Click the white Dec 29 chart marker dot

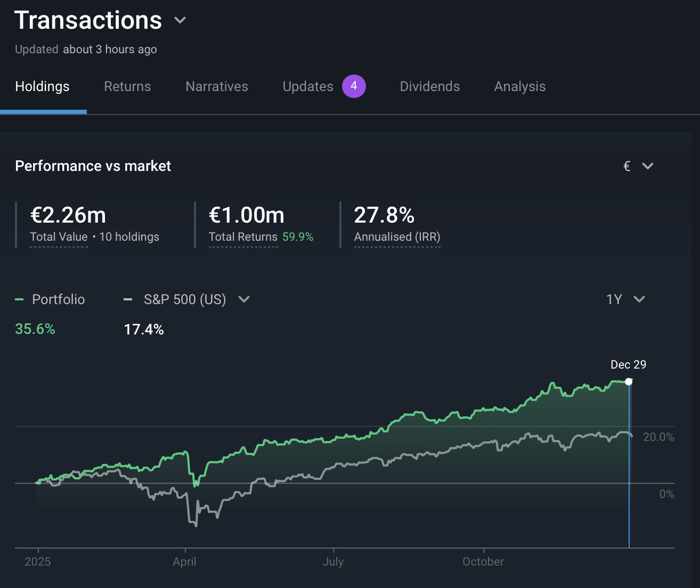click(629, 381)
